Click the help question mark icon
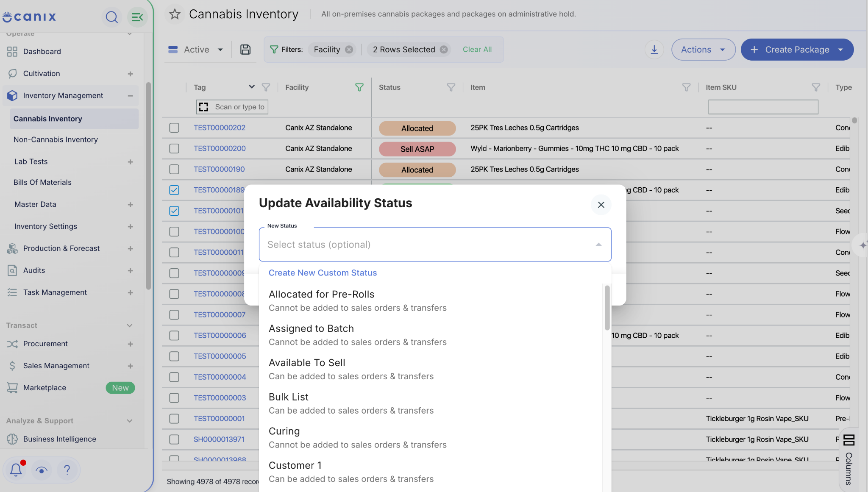Image resolution: width=868 pixels, height=492 pixels. 67,470
